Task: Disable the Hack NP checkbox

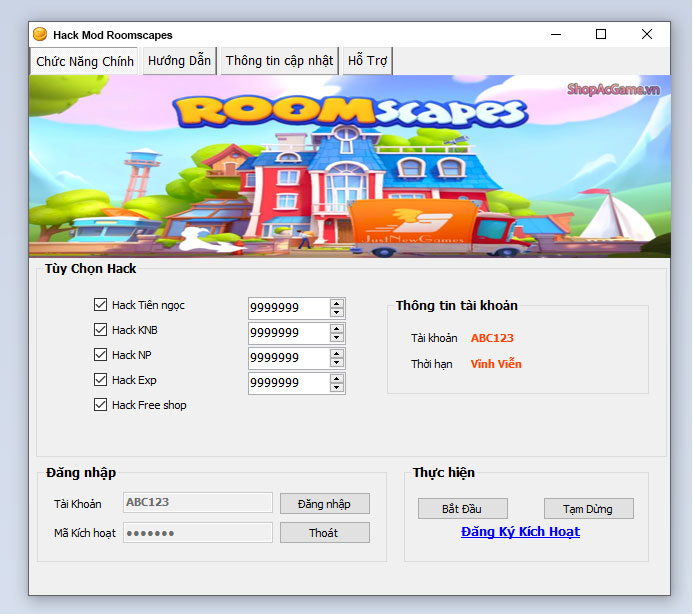Action: 100,355
